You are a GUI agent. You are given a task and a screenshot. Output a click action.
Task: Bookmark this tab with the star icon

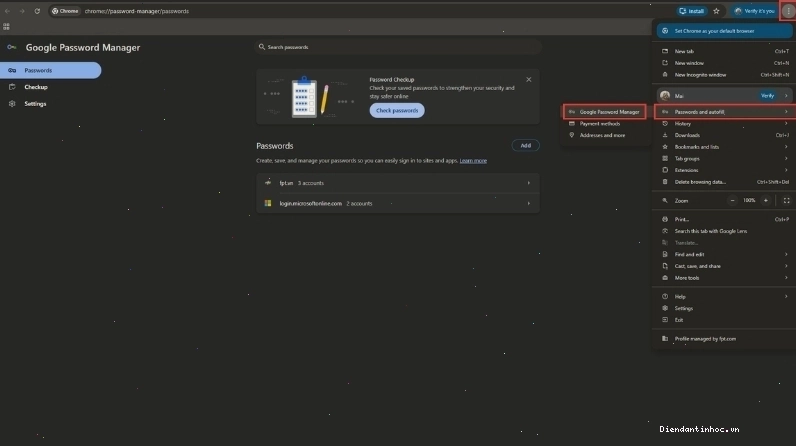click(x=716, y=11)
